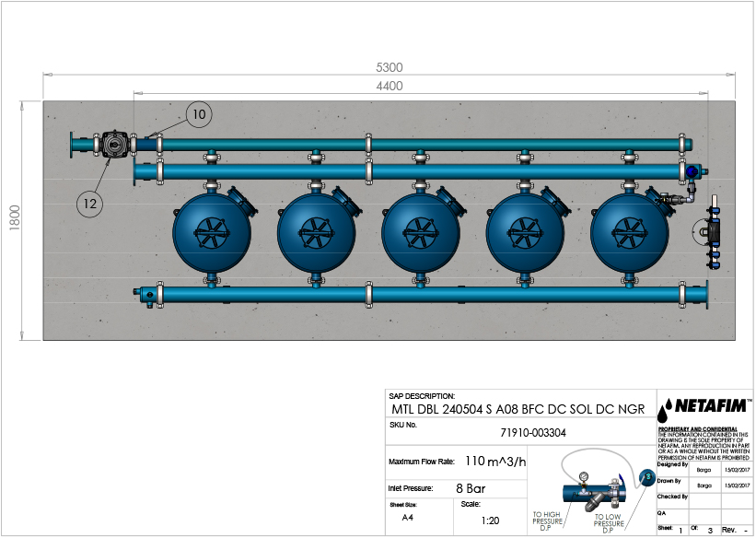The image size is (756, 538).
Task: Click the teal circle marked 3 in detail view
Action: (x=646, y=476)
